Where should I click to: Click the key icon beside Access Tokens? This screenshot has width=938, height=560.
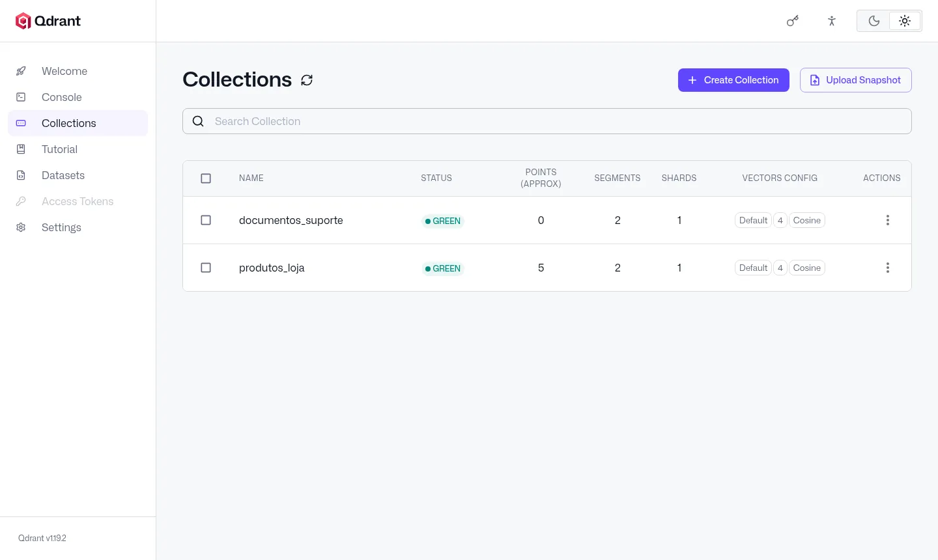[x=21, y=201]
